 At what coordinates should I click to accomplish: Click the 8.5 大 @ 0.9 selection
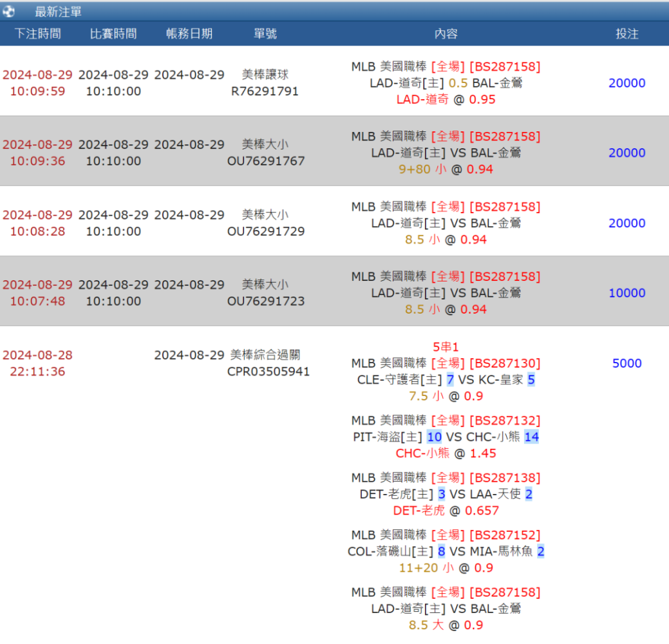(x=446, y=625)
